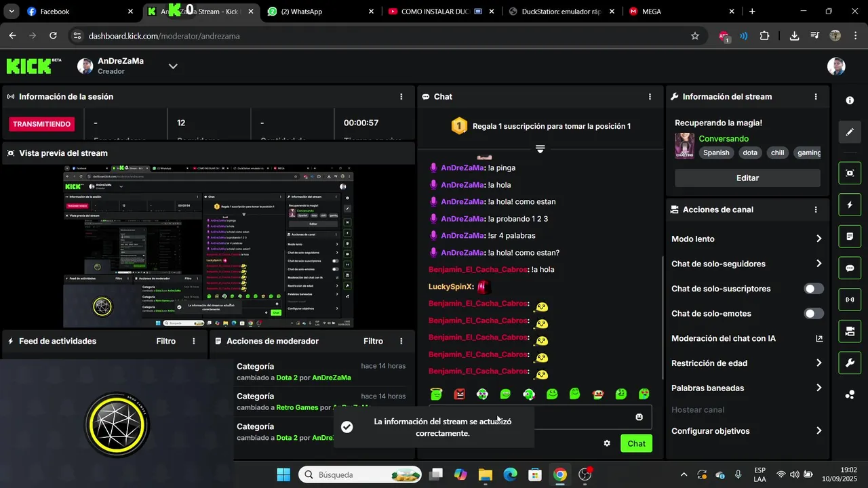Screen dimensions: 868x488
Task: Switch to the Facebook browser tab
Action: click(x=80, y=12)
